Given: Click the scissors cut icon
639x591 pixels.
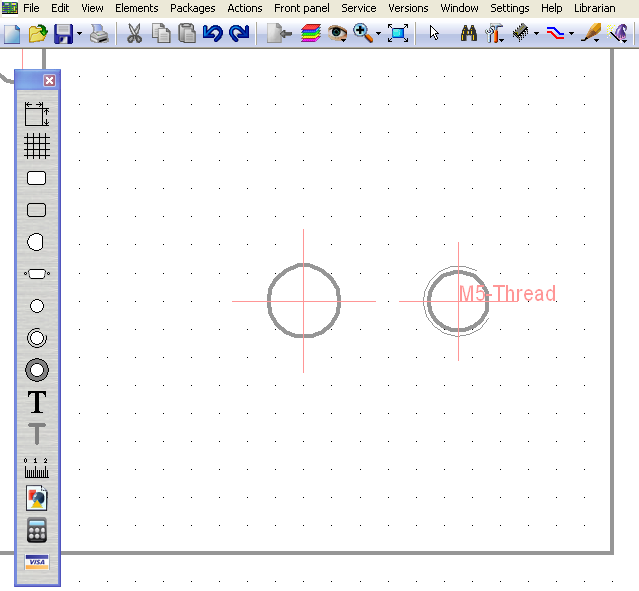Looking at the screenshot, I should click(x=133, y=33).
